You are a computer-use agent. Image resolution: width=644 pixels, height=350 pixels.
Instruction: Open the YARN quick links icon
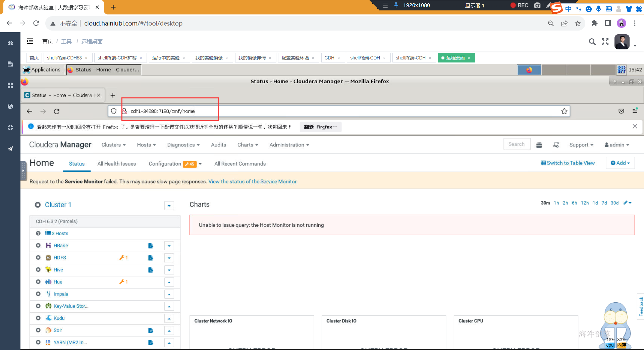[x=151, y=342]
